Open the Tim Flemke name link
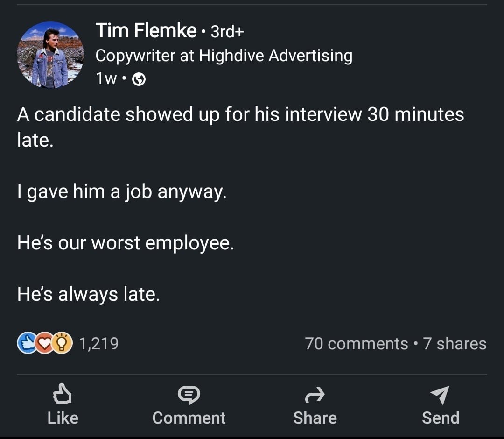Viewport: 504px width, 439px height. click(x=146, y=31)
